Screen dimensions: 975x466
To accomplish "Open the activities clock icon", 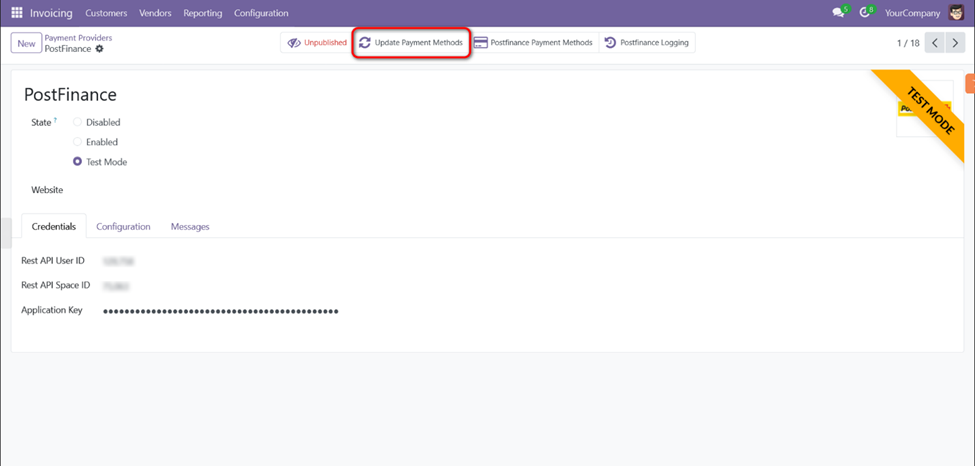I will pos(865,13).
